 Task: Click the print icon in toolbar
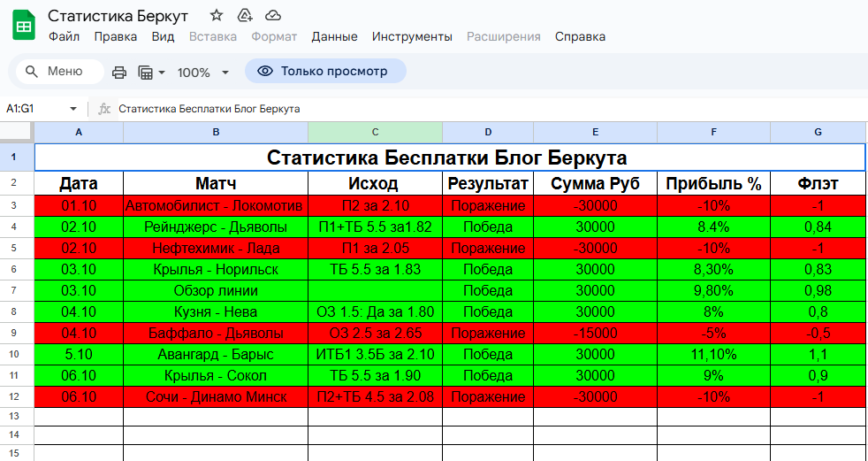tap(119, 72)
